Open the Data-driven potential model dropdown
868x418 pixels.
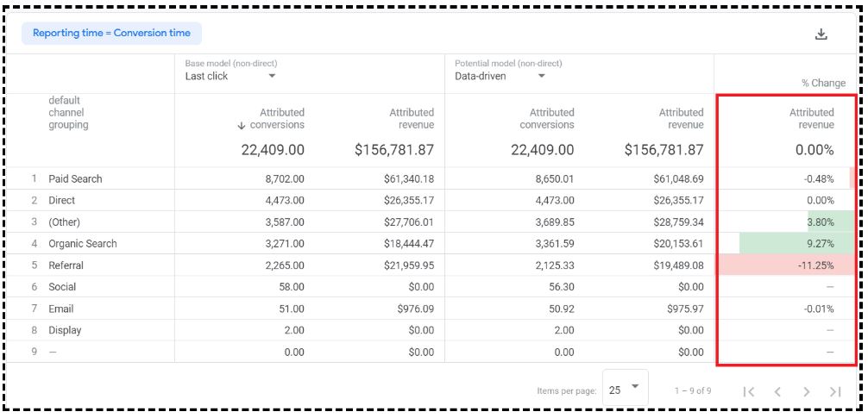[x=542, y=76]
